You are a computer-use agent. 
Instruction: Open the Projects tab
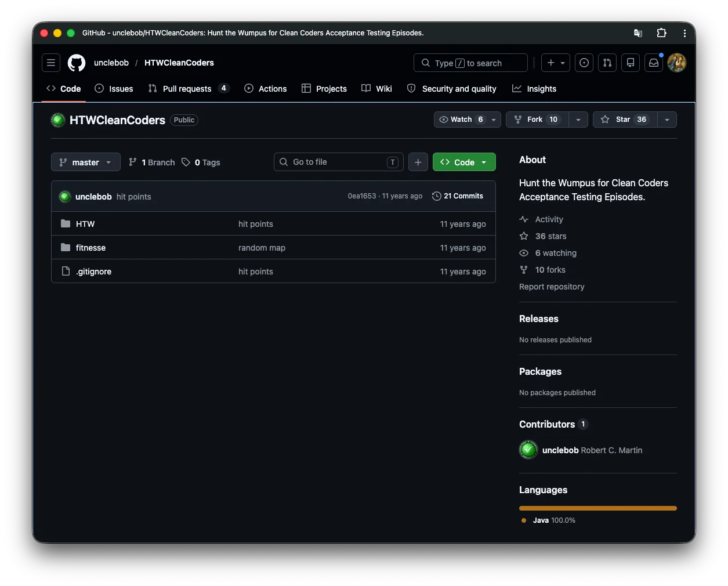coord(324,89)
